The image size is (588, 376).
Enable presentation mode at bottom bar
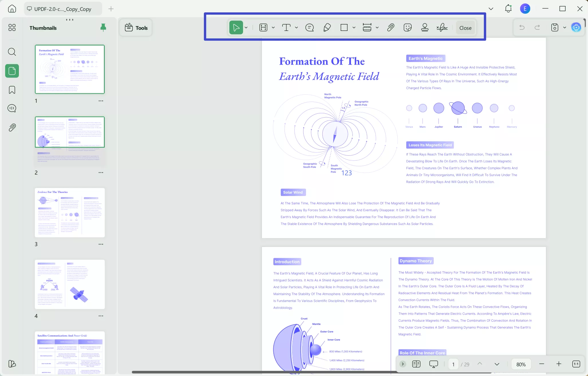point(433,364)
